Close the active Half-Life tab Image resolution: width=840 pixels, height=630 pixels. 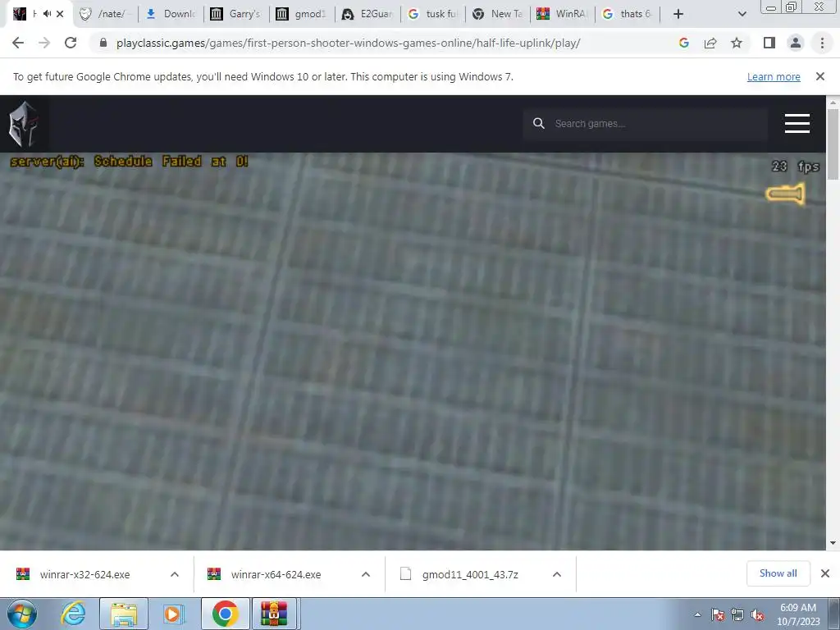click(x=60, y=14)
